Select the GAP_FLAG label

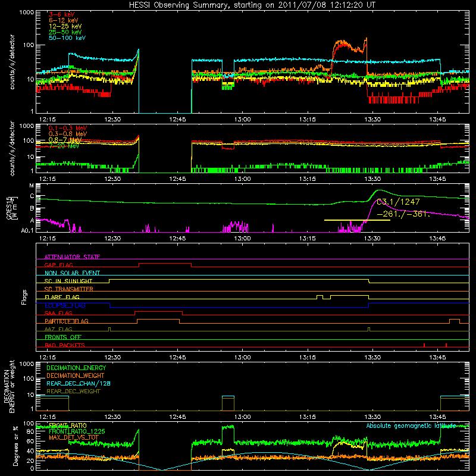(58, 265)
